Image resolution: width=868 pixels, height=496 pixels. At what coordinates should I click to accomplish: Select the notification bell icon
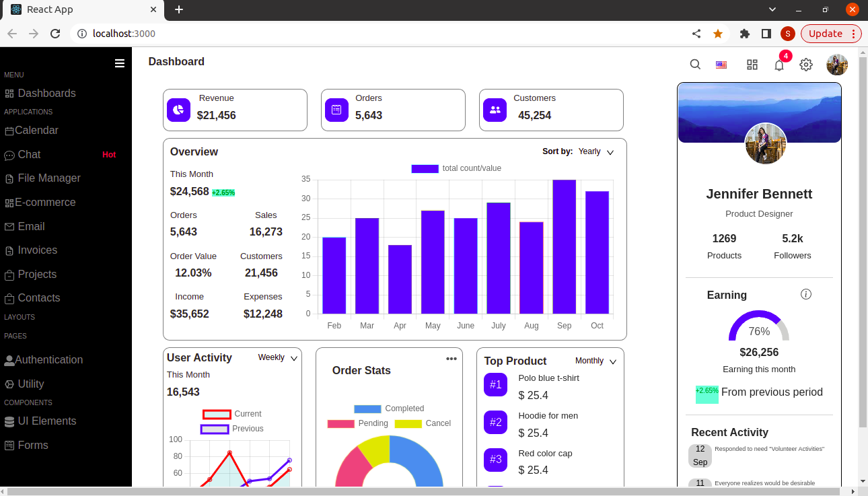(x=779, y=65)
